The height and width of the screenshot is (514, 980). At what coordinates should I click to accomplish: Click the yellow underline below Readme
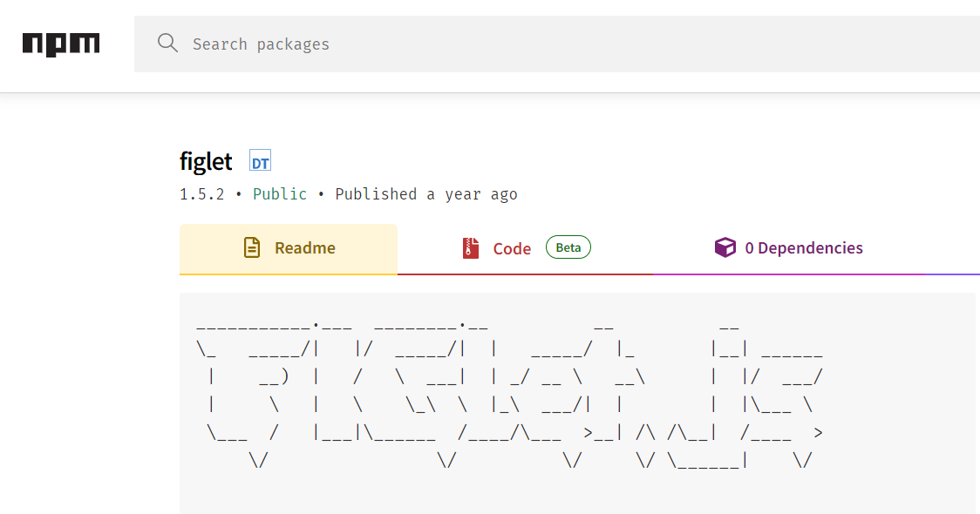coord(288,274)
